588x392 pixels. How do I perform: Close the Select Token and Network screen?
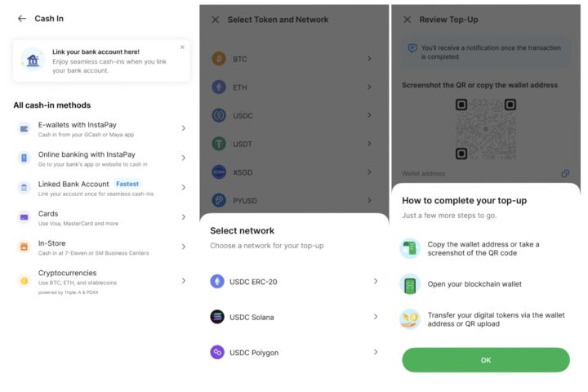point(216,20)
